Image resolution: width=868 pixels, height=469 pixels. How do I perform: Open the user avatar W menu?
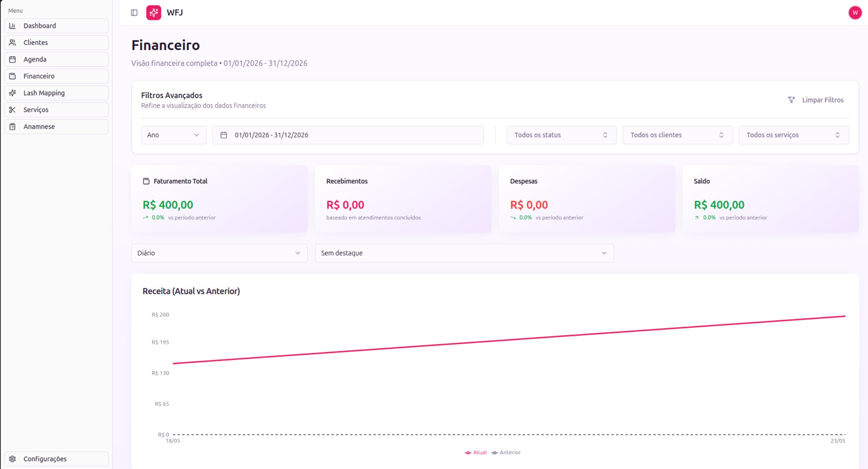click(855, 13)
